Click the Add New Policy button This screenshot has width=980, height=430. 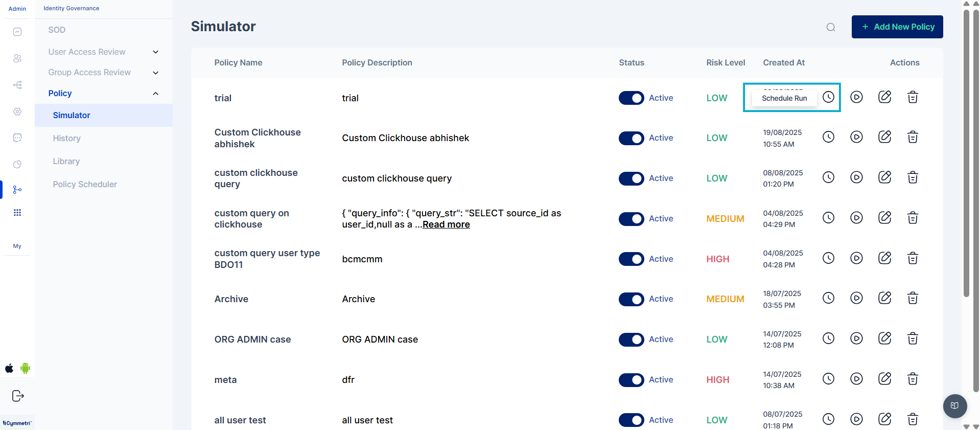[x=897, y=27]
